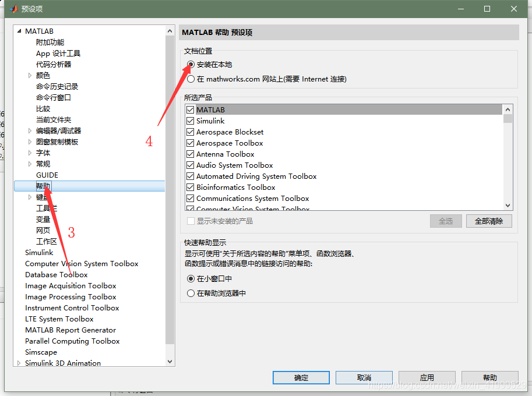Image resolution: width=532 pixels, height=396 pixels.
Task: Open 代码分析器 preferences
Action: pyautogui.click(x=54, y=65)
